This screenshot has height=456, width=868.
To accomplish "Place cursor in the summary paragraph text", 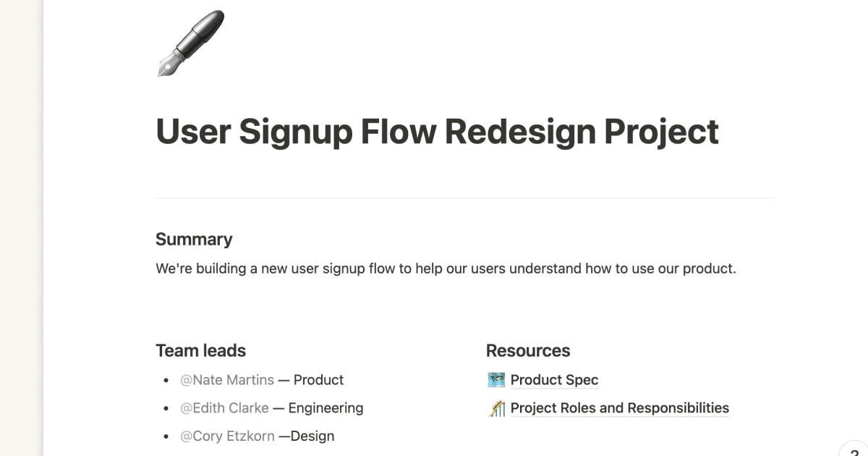I will [446, 269].
